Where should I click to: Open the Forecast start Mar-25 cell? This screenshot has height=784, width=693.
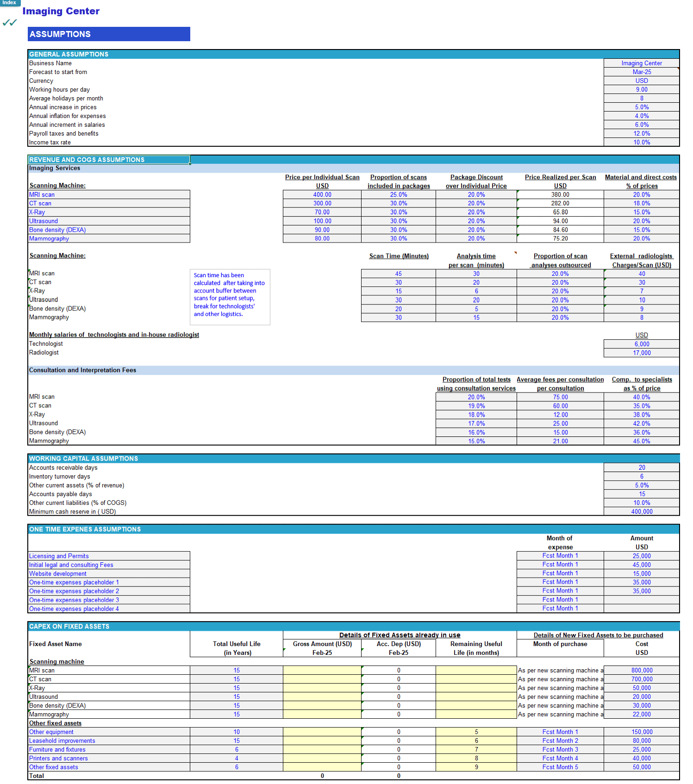click(x=641, y=72)
